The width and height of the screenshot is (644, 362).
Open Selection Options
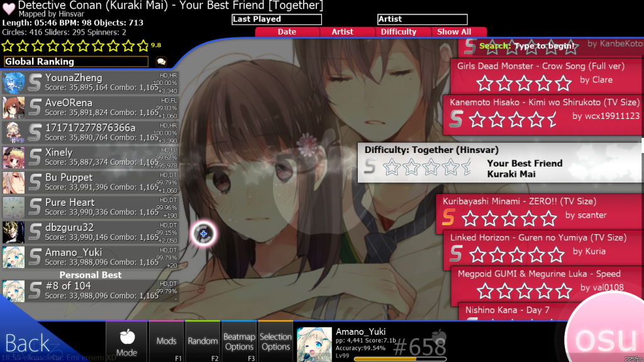pyautogui.click(x=275, y=341)
